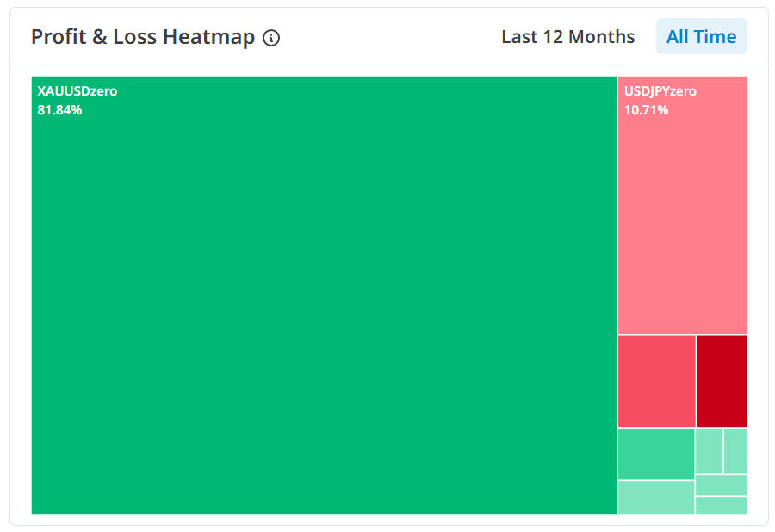Select the All Time tab
The height and width of the screenshot is (532, 775).
coord(701,37)
